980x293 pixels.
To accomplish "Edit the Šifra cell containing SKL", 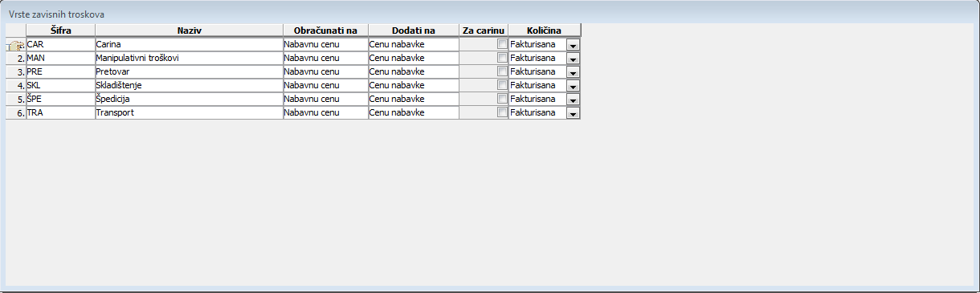I will click(60, 85).
